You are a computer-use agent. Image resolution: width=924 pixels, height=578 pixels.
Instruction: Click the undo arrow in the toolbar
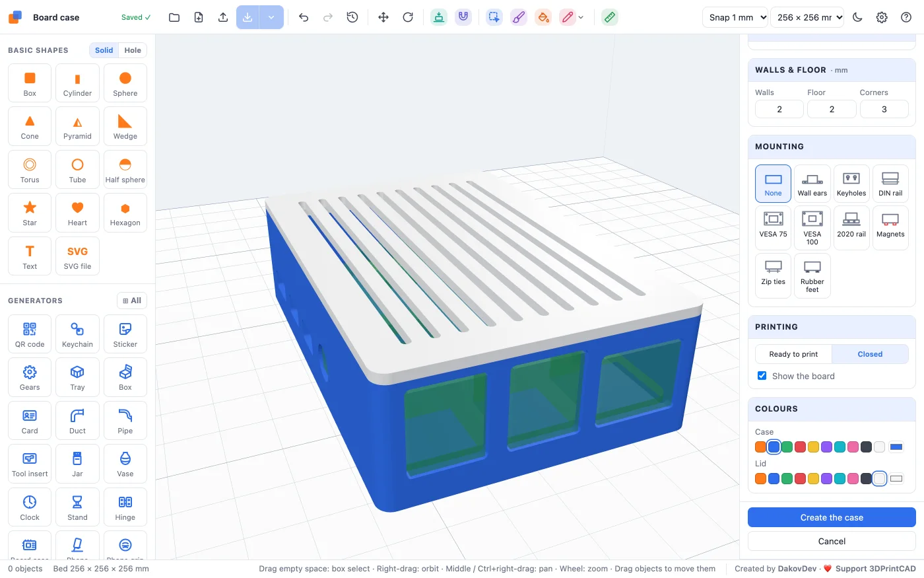[x=304, y=17]
